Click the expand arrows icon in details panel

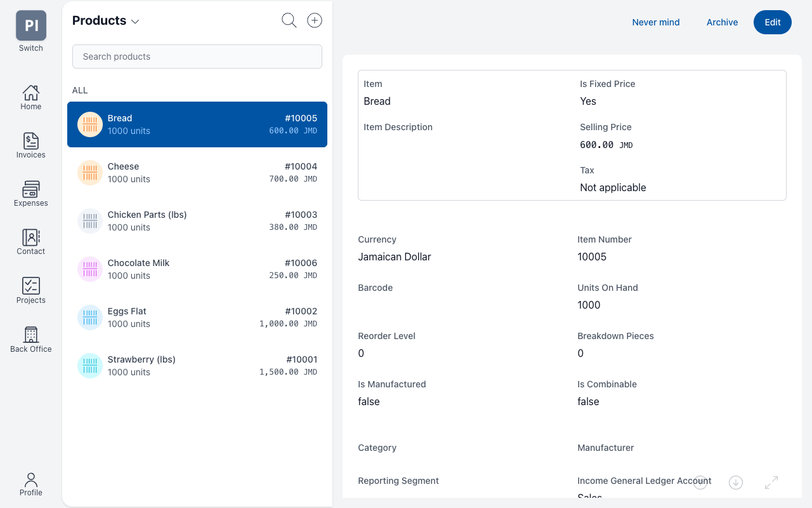[771, 483]
